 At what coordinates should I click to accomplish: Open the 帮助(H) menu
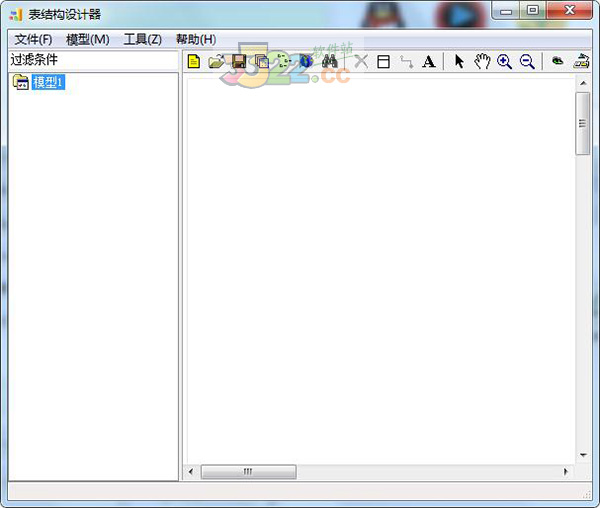(x=196, y=39)
